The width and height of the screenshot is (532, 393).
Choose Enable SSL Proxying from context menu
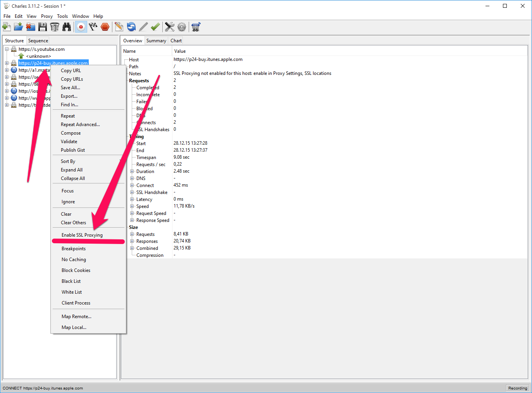pyautogui.click(x=82, y=235)
